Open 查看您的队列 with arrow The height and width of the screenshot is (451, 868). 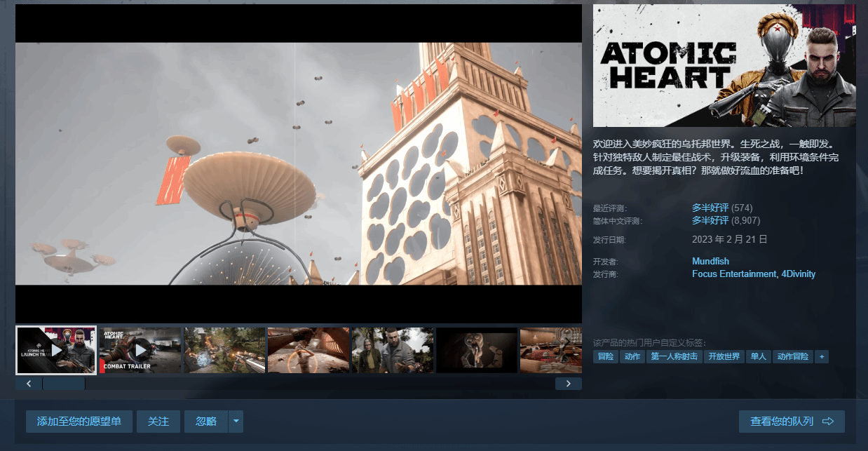pyautogui.click(x=792, y=422)
